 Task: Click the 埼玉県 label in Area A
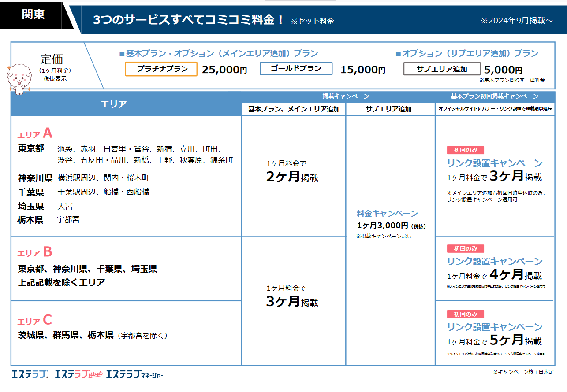(31, 206)
